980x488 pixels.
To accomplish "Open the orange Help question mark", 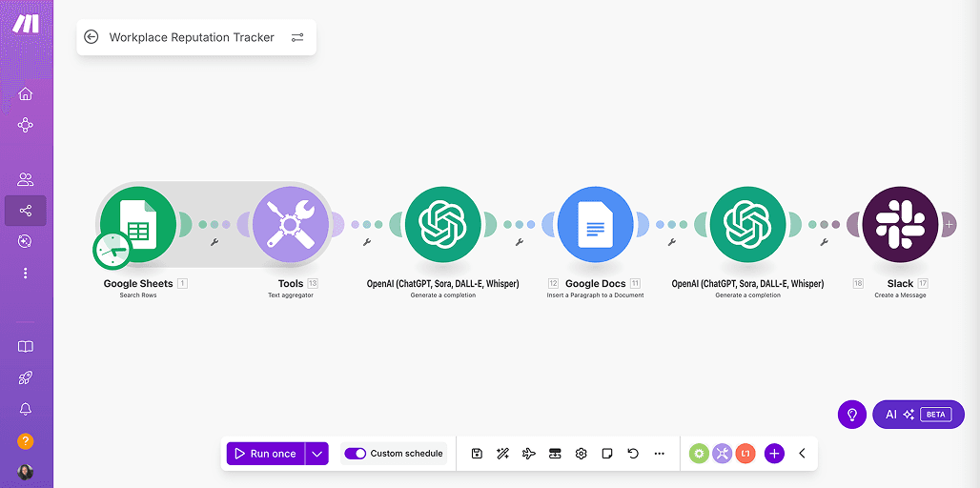I will (x=25, y=441).
